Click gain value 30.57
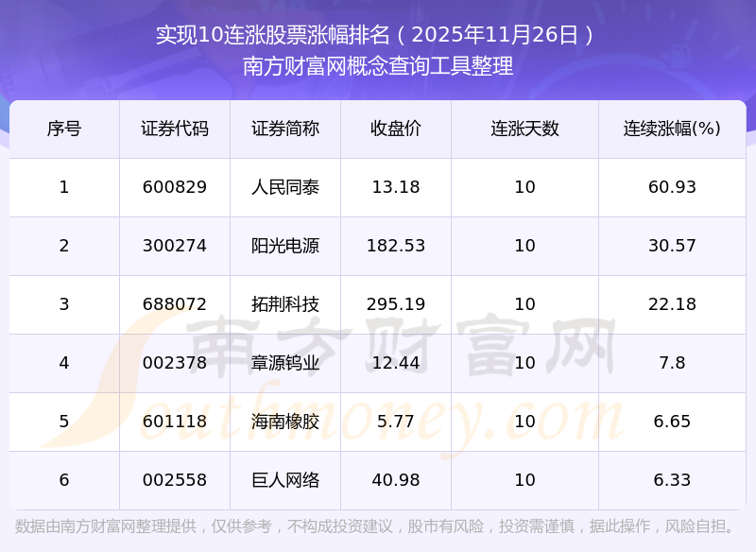Screen dimensions: 756x552 point(672,246)
